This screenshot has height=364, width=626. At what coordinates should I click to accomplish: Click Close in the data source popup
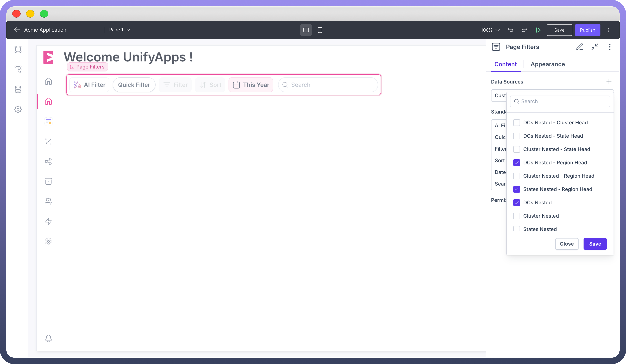(567, 244)
